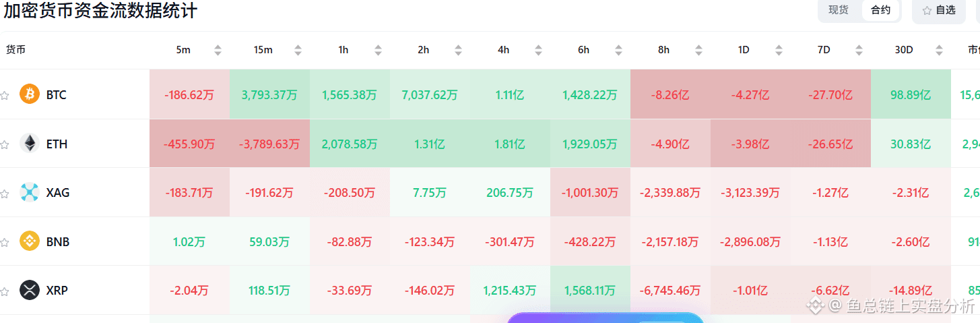Viewport: 980px width, 323px height.
Task: Sort by the 30D column arrows
Action: 939,50
